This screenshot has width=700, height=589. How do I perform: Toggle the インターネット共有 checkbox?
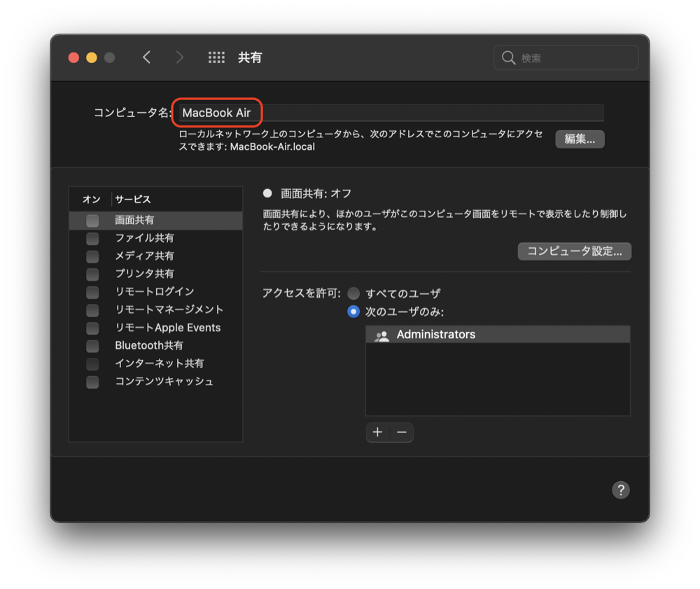click(92, 364)
